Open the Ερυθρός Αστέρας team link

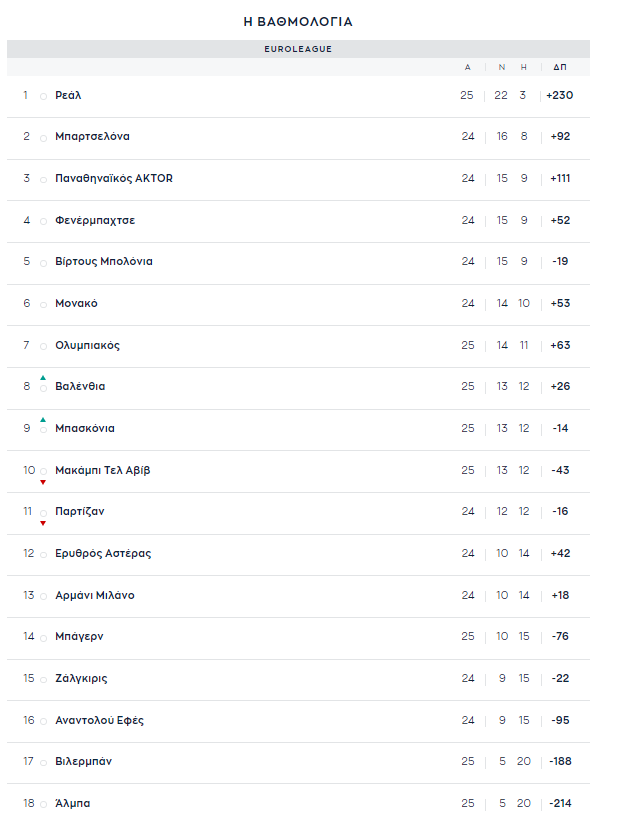point(103,553)
